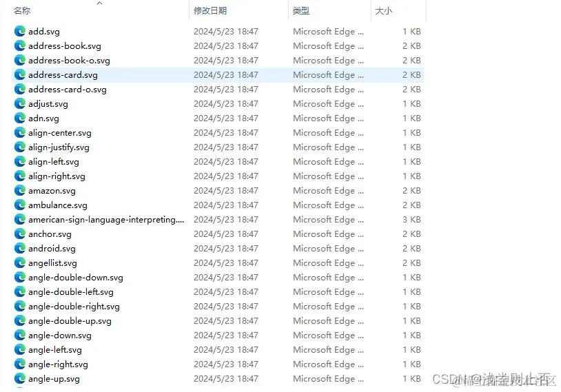The image size is (561, 392).
Task: Click the icon beside adn.svg
Action: coord(20,118)
